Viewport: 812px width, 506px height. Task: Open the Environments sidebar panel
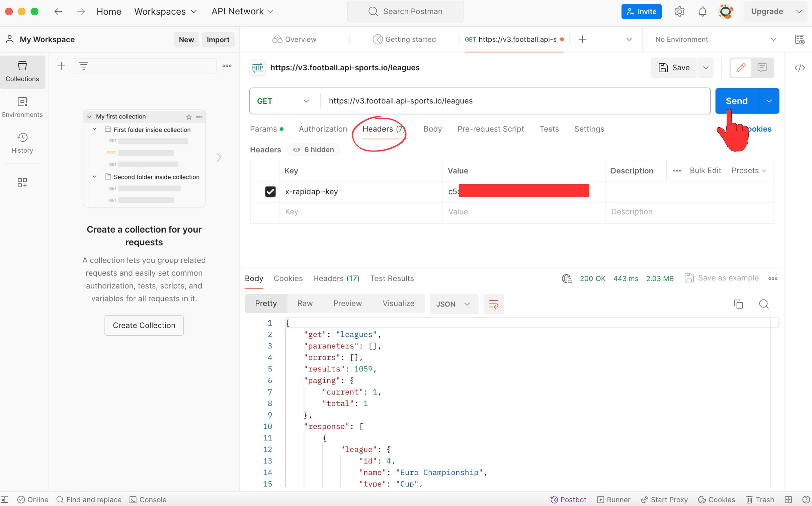click(x=22, y=108)
